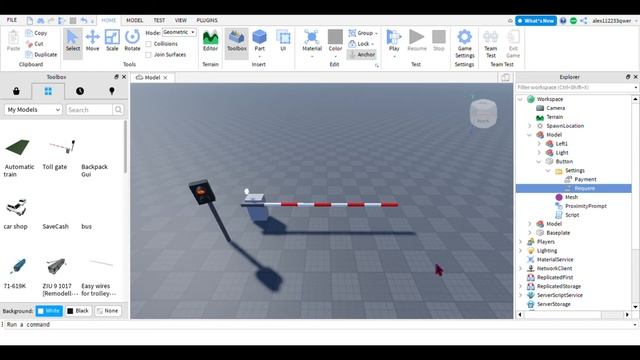Open the My Models dropdown

(x=33, y=109)
